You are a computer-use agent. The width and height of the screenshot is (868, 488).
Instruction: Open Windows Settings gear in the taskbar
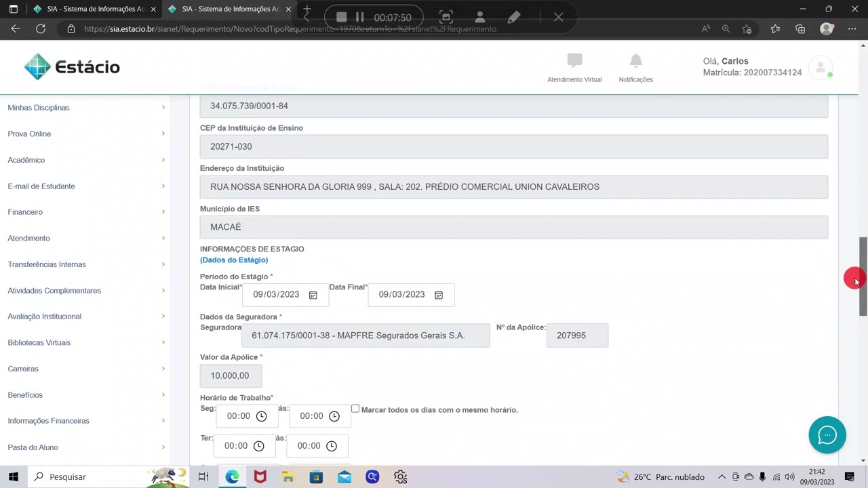(400, 476)
